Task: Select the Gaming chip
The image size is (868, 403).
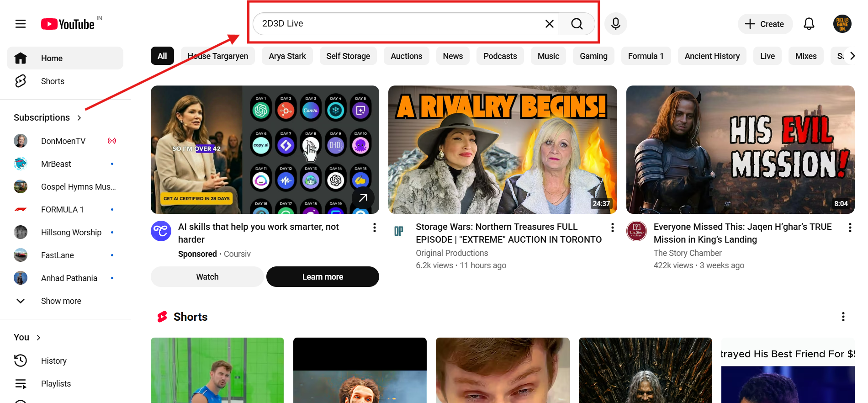Action: click(x=593, y=56)
